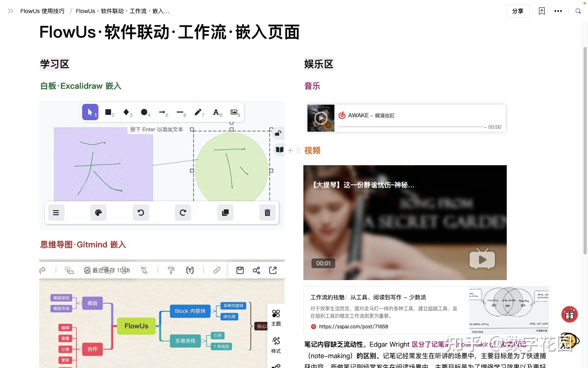Image resolution: width=588 pixels, height=368 pixels.
Task: Select the 7 种视图 mind map node
Action: coord(222,346)
